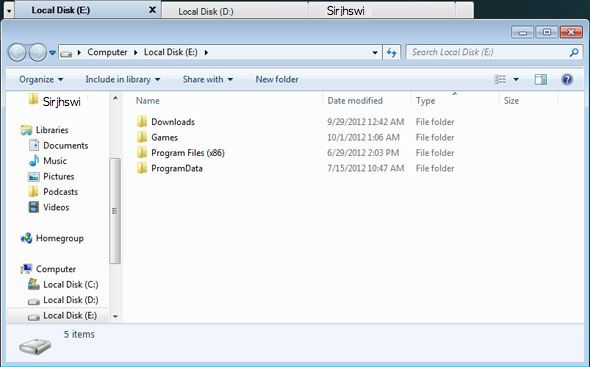Click navigation pane scroll down arrow
The width and height of the screenshot is (590, 367).
[116, 317]
